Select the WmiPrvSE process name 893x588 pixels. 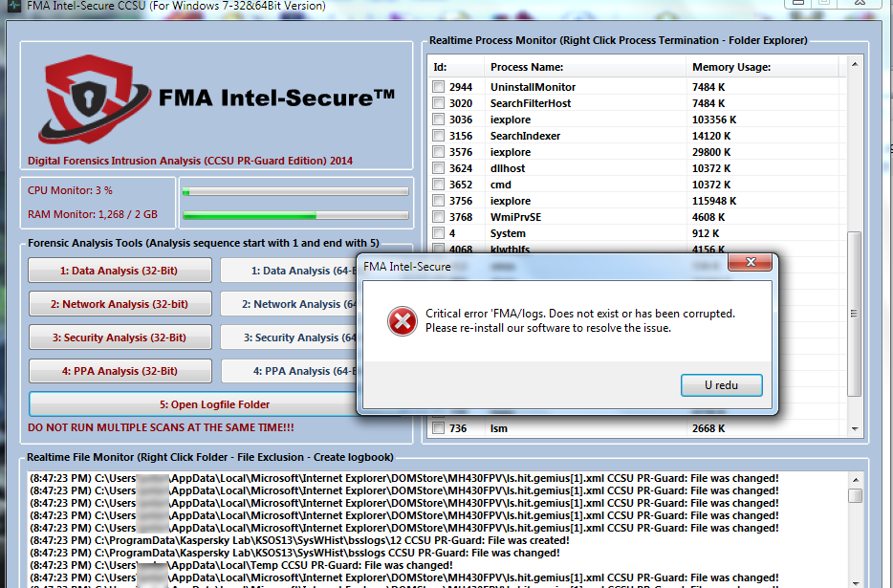515,216
